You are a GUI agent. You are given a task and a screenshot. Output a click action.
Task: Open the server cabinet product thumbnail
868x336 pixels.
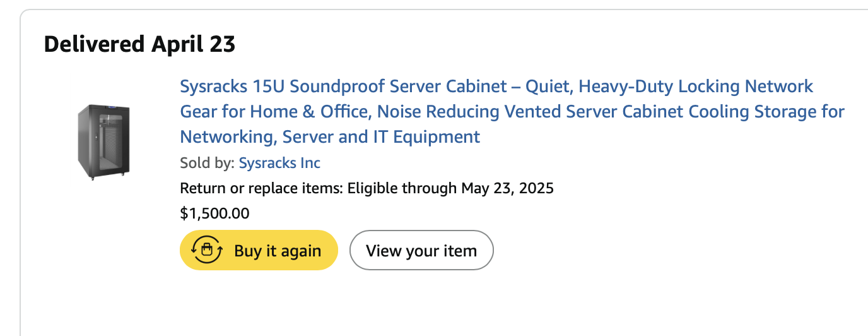point(103,142)
